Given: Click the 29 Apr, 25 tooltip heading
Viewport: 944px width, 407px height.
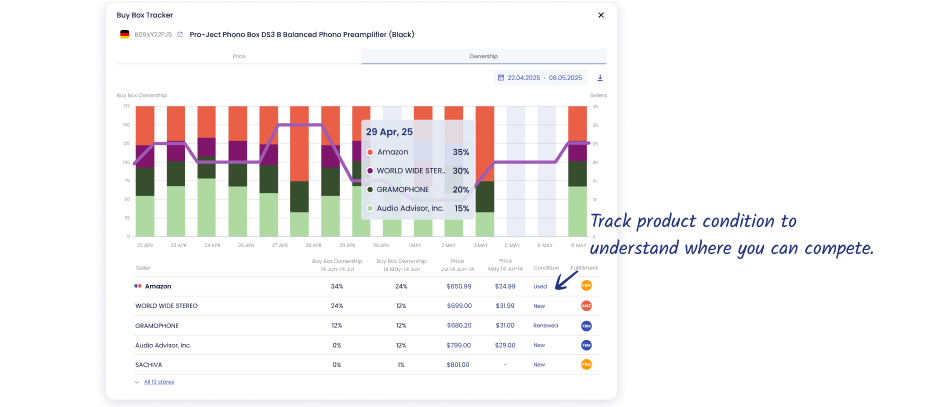Looking at the screenshot, I should click(389, 131).
